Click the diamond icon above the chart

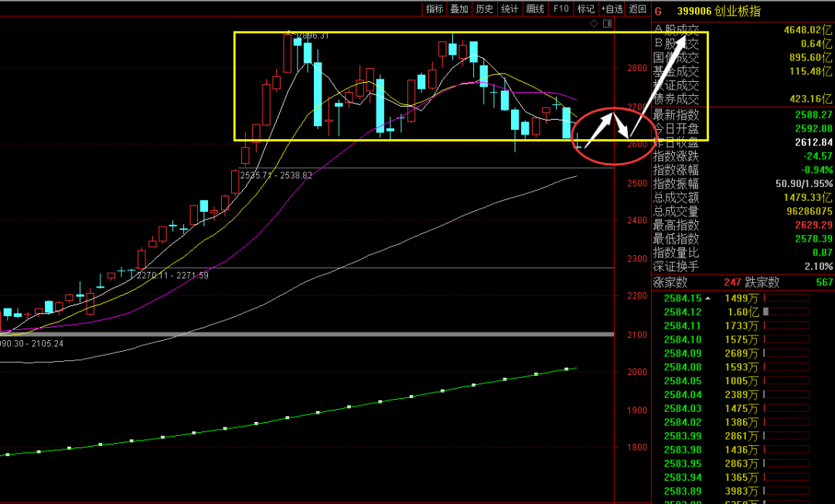tap(595, 23)
